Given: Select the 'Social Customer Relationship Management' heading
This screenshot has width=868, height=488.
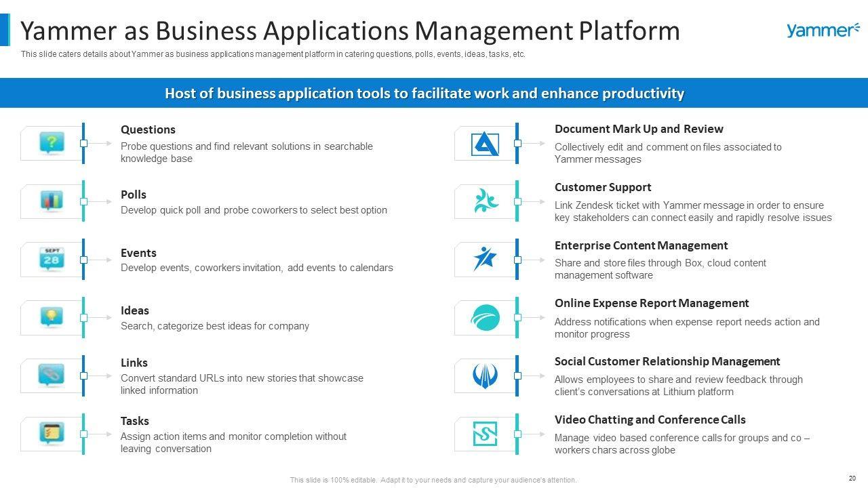Looking at the screenshot, I should (667, 361).
